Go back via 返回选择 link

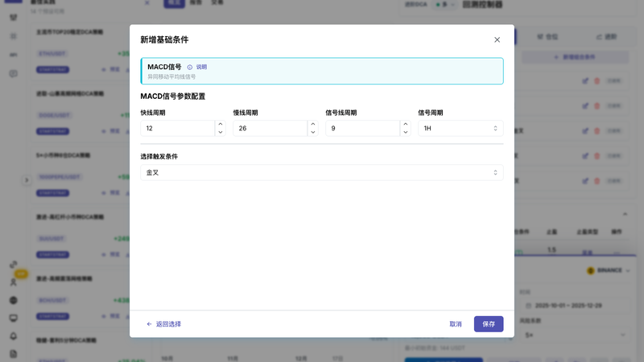point(164,324)
